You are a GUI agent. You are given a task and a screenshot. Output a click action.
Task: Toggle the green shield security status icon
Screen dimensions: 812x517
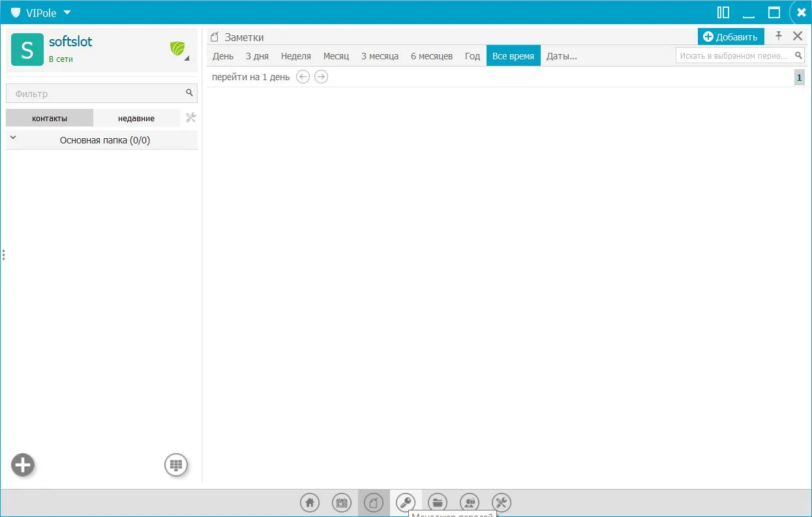pos(177,48)
